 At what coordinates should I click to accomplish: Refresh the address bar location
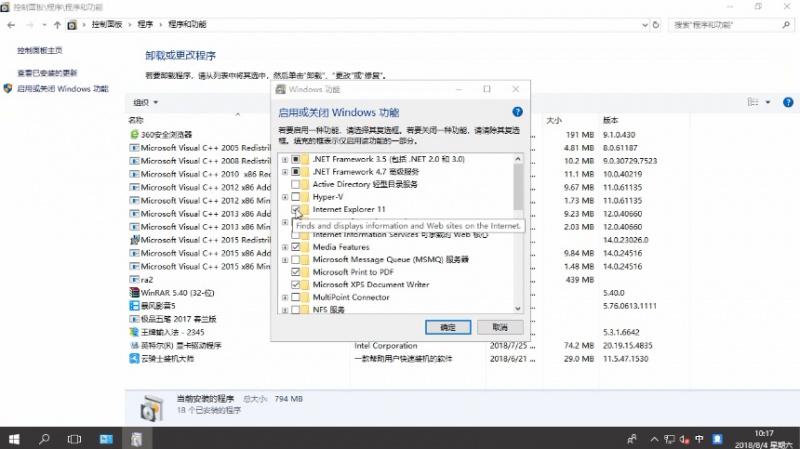656,24
